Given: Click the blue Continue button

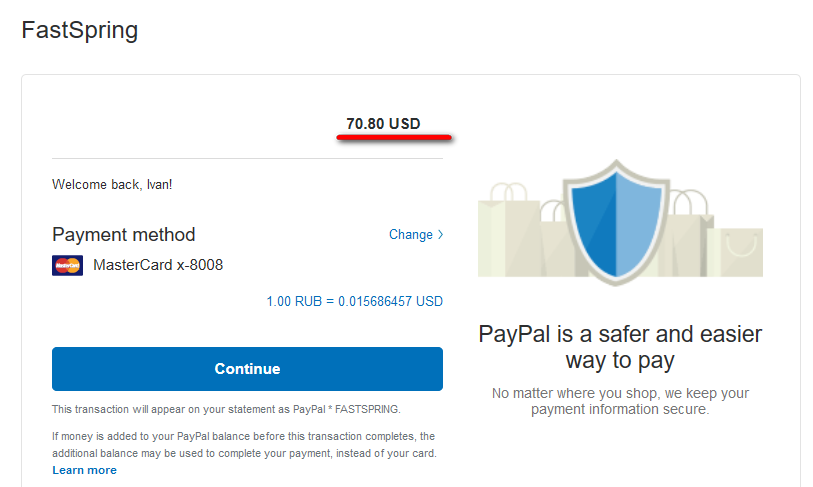Looking at the screenshot, I should (247, 369).
